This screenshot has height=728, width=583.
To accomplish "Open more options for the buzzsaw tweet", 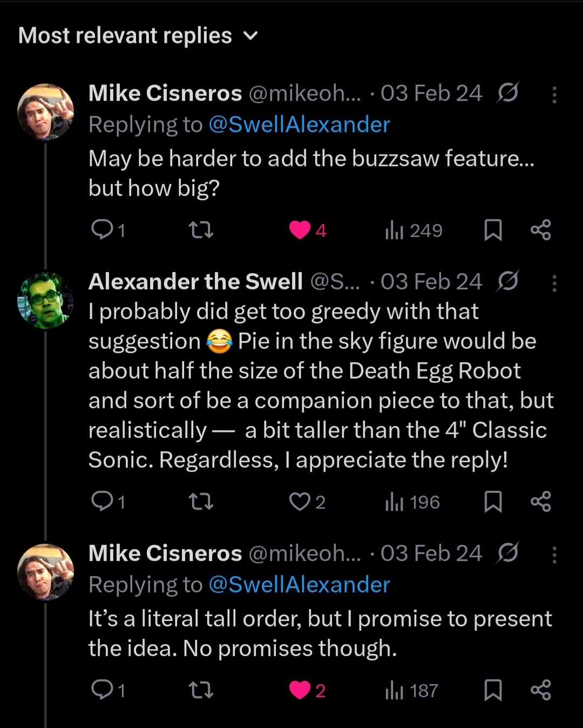I will pyautogui.click(x=554, y=95).
